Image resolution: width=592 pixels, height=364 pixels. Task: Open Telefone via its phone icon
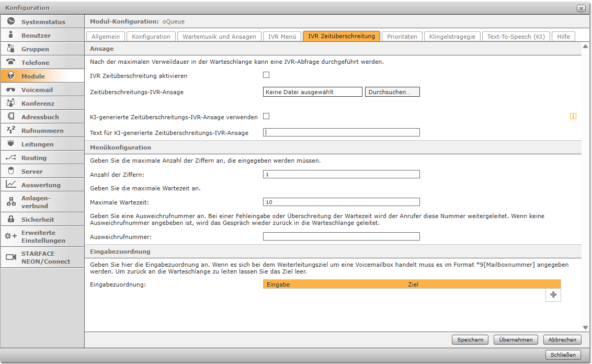click(11, 62)
